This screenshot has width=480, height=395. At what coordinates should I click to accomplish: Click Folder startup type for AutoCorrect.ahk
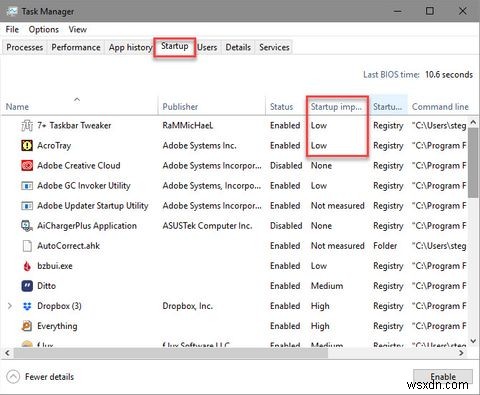[x=385, y=246]
